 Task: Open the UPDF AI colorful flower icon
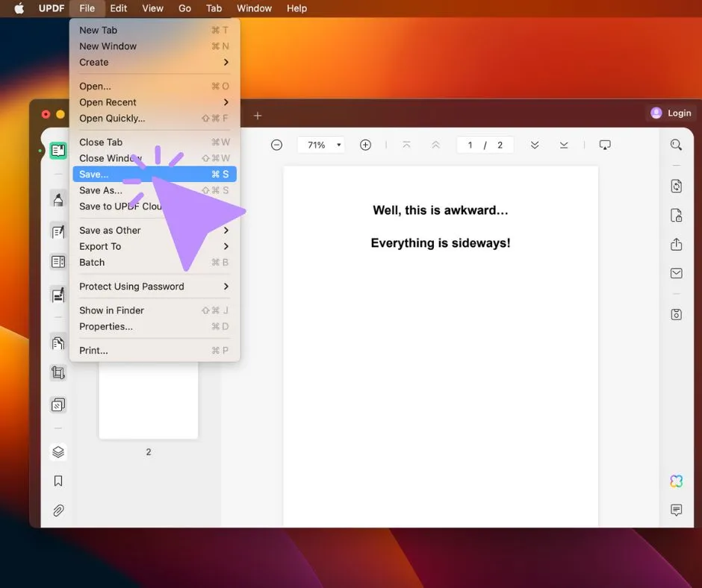point(676,481)
